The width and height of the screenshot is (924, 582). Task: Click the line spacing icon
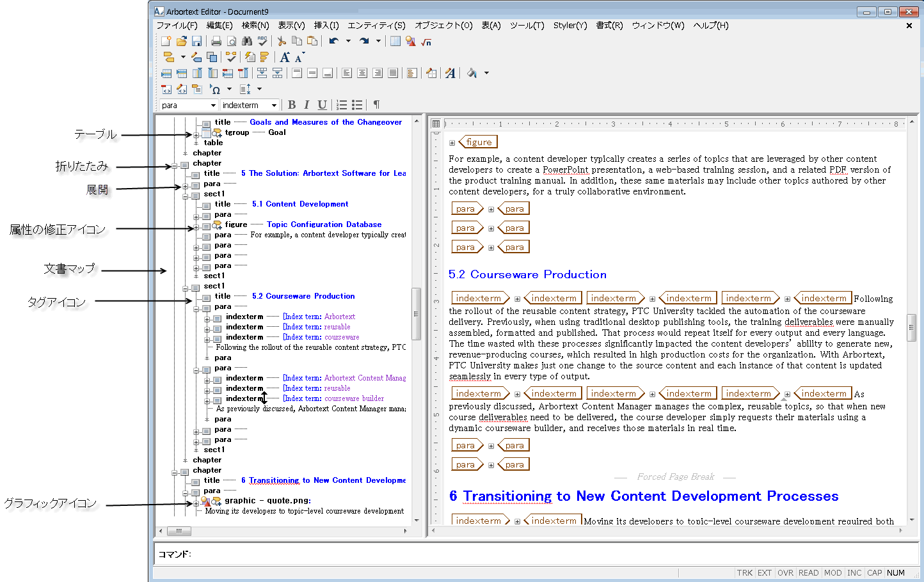245,89
